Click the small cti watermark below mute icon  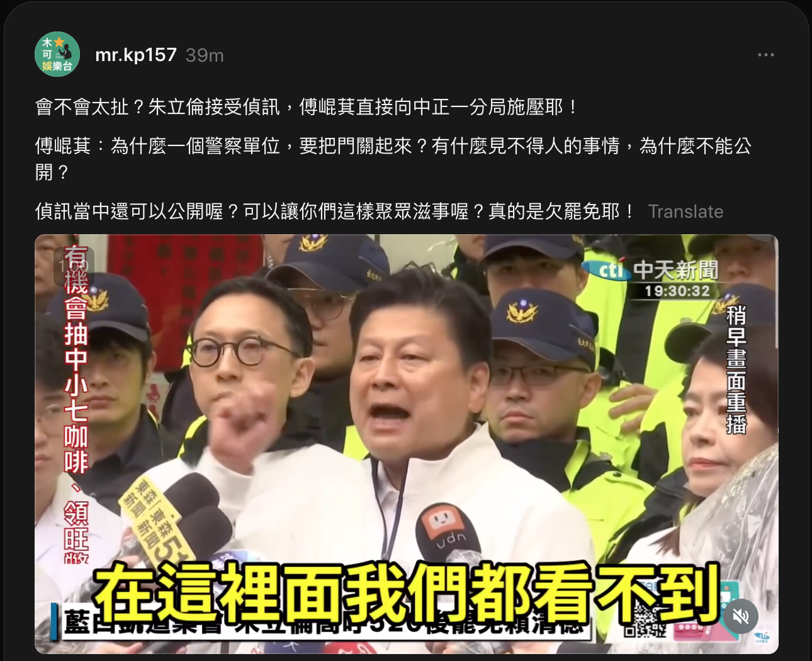762,638
